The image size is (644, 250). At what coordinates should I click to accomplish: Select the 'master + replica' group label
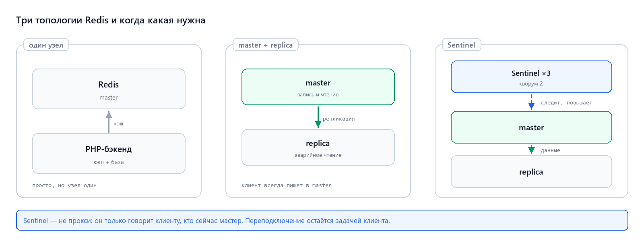pos(266,45)
